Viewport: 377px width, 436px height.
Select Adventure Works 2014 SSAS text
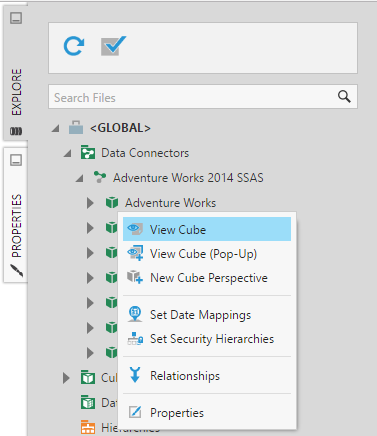pyautogui.click(x=188, y=178)
